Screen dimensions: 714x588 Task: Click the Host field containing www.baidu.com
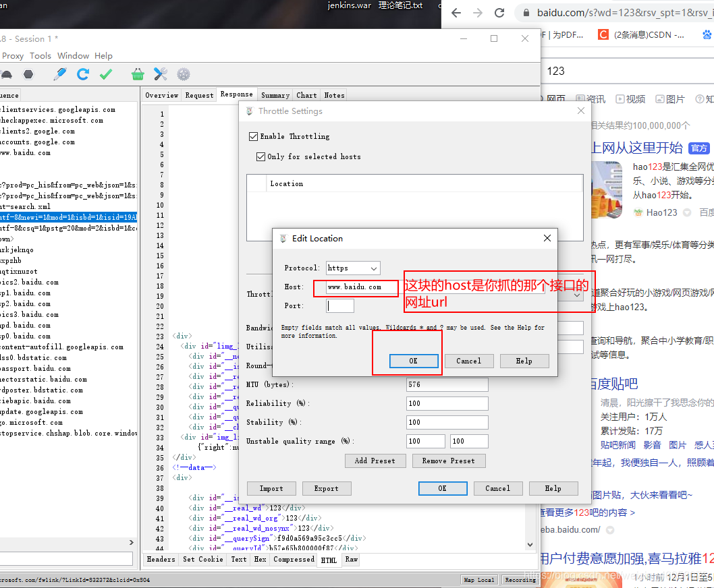(x=435, y=287)
